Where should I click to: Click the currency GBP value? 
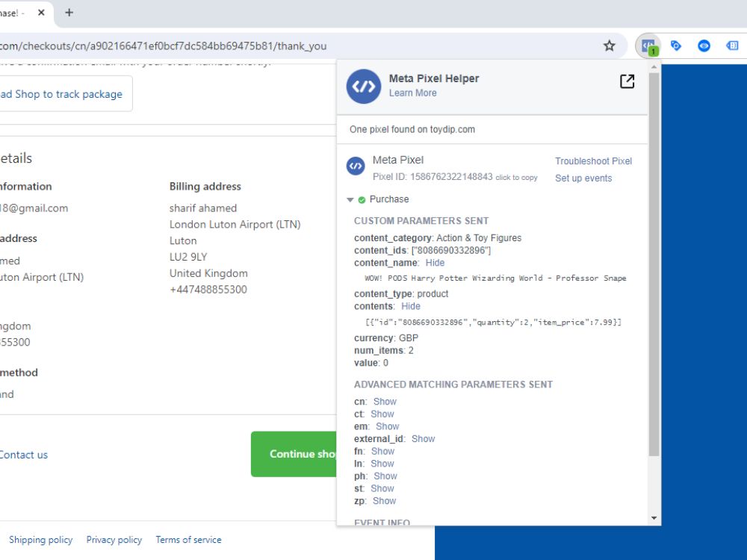coord(409,338)
